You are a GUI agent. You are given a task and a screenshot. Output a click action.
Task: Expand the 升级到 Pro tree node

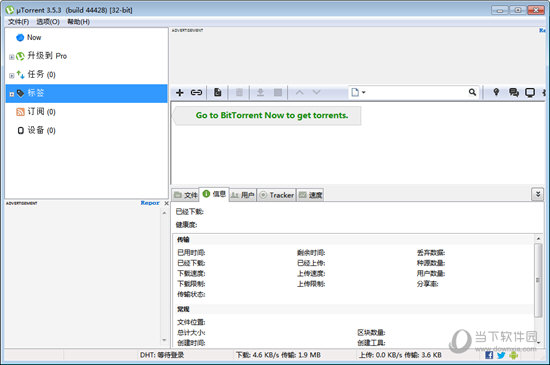(12, 57)
